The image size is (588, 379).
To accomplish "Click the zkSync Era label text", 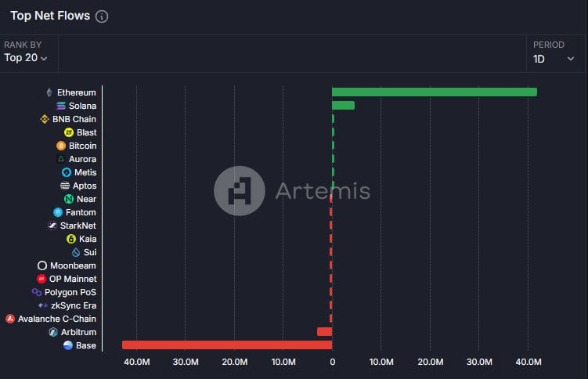I will 74,306.
